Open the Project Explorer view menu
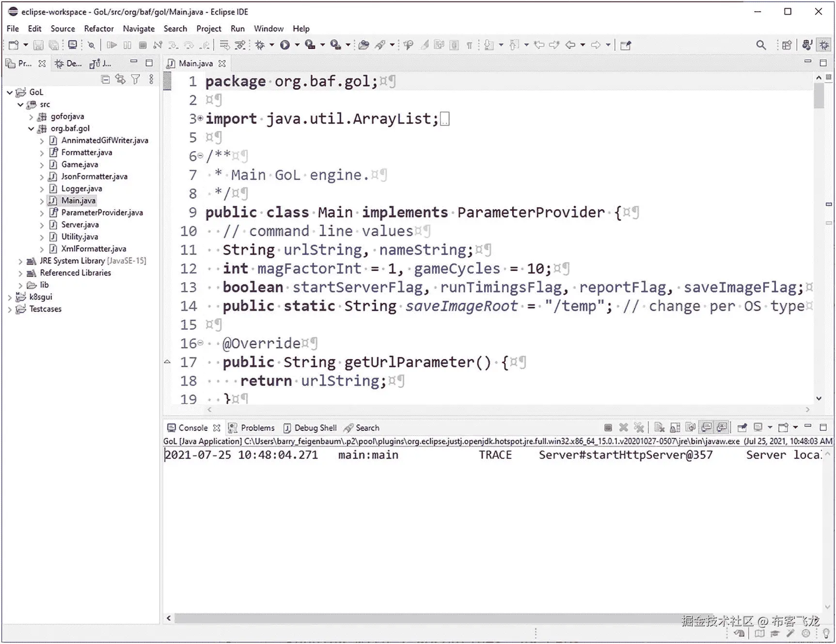This screenshot has height=644, width=836. [x=151, y=79]
